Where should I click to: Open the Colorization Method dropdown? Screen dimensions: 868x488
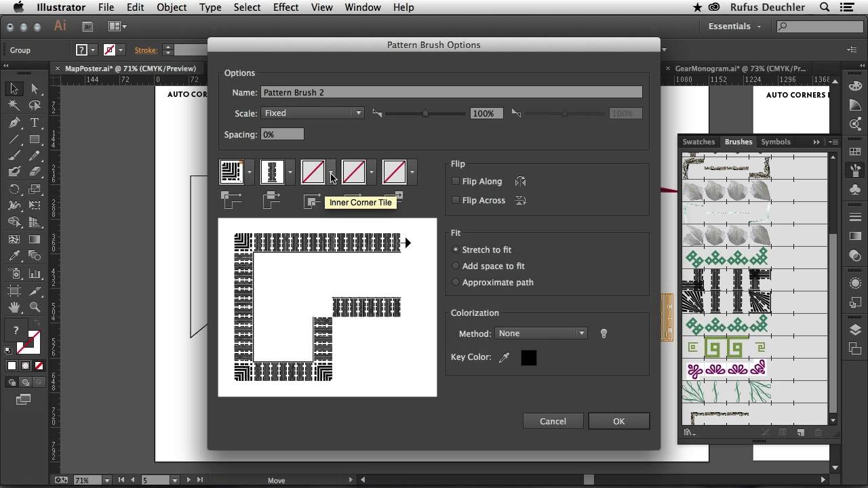tap(540, 333)
